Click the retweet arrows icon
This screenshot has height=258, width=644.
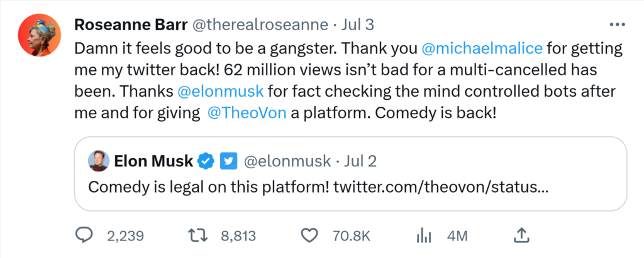[198, 235]
